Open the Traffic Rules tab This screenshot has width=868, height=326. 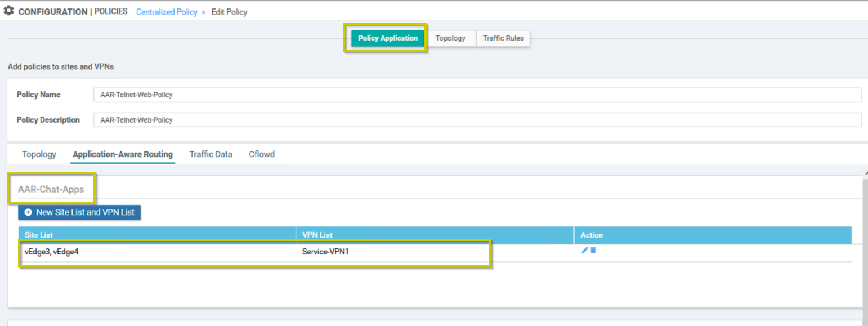coord(503,38)
